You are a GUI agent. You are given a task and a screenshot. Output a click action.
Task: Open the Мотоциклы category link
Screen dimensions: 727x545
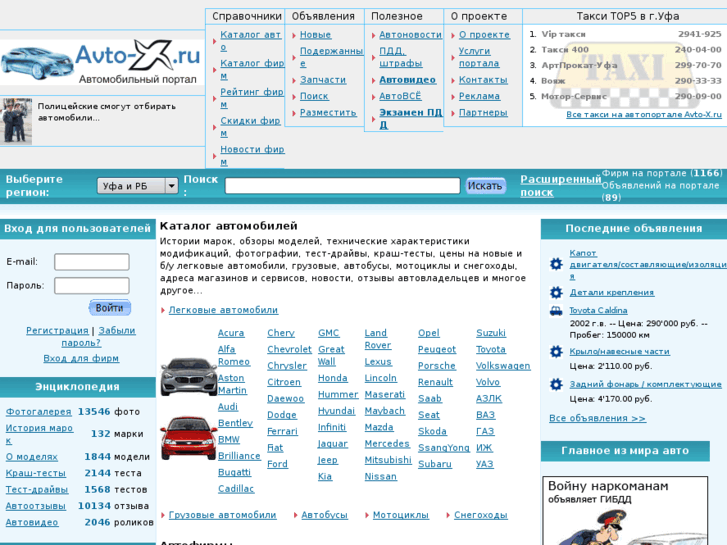click(x=401, y=515)
